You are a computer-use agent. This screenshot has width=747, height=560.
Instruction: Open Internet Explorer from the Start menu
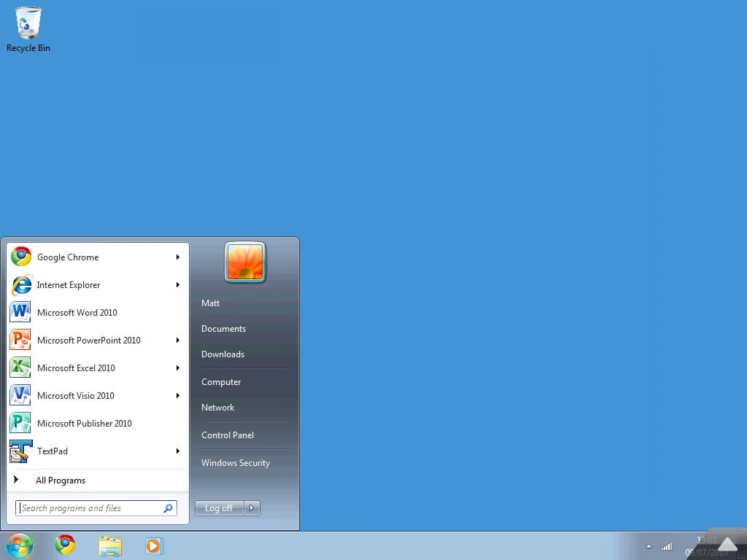[97, 285]
